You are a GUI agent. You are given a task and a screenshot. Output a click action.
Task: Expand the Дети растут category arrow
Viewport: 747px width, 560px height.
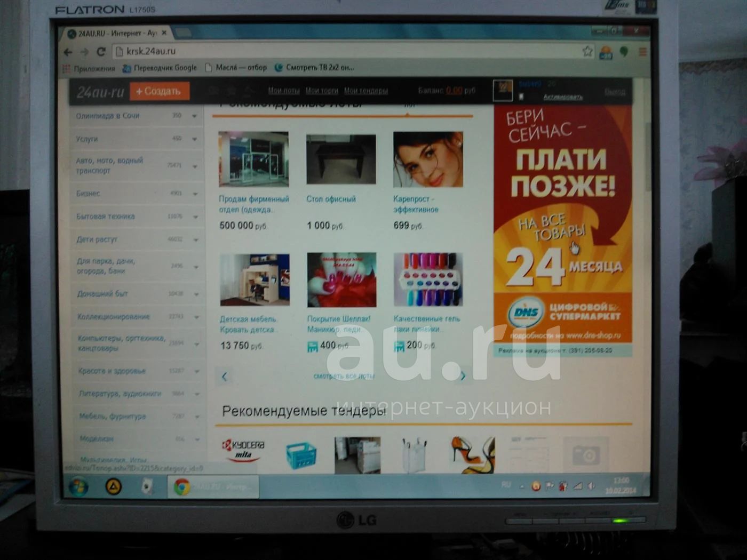pos(196,240)
